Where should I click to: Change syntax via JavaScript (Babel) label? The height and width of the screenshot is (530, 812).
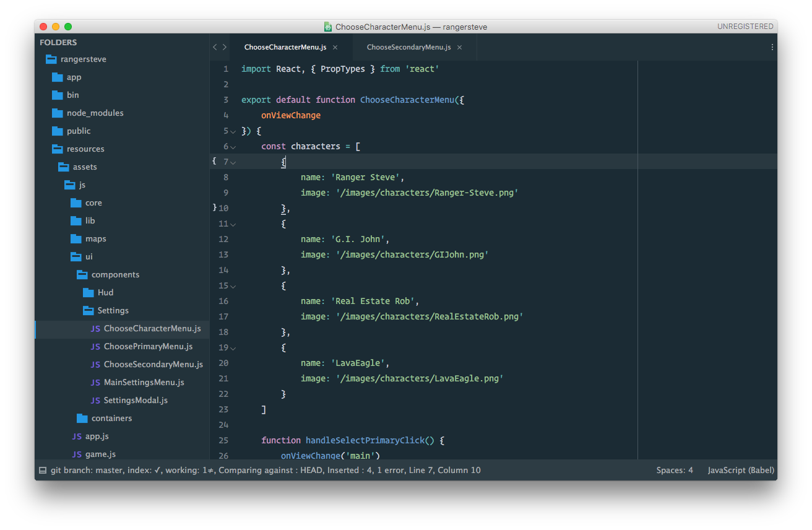[x=741, y=470]
